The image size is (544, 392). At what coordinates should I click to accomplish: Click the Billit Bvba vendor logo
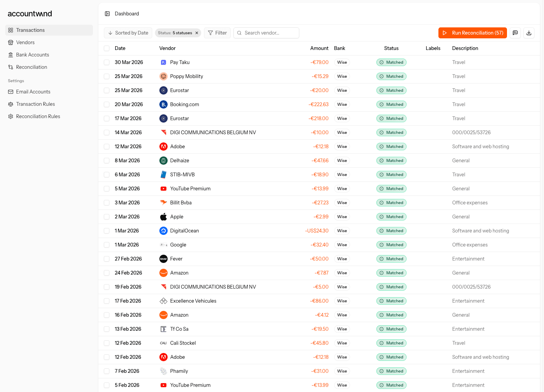click(164, 203)
